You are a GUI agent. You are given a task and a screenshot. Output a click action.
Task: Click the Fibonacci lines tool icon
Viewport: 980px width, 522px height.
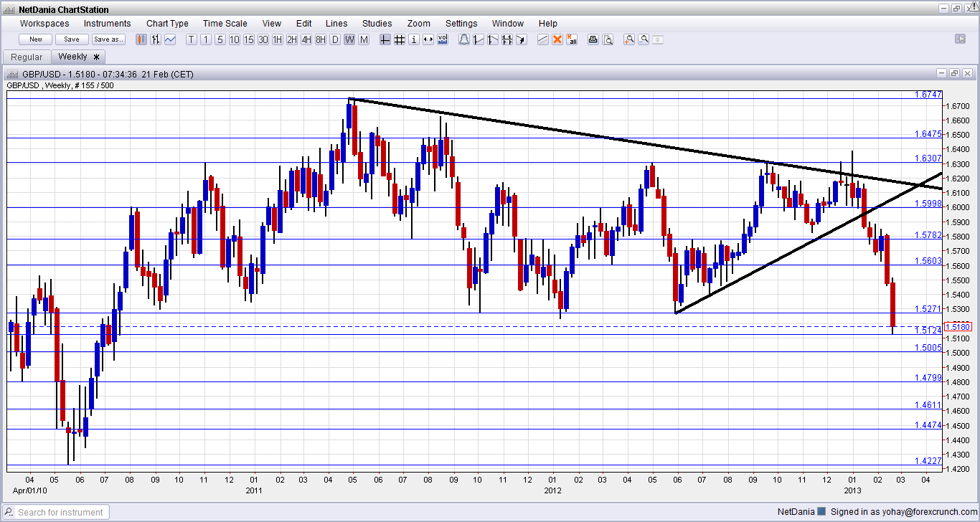pyautogui.click(x=507, y=39)
